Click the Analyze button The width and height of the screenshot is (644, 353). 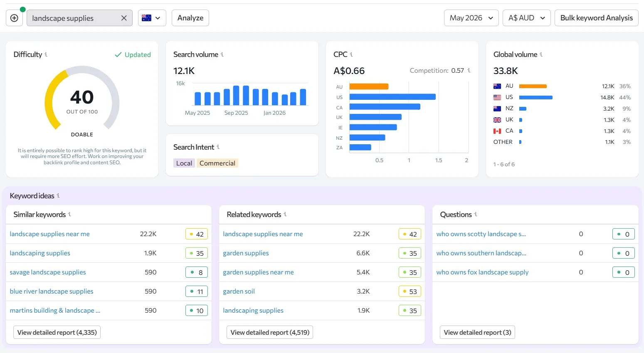coord(190,18)
